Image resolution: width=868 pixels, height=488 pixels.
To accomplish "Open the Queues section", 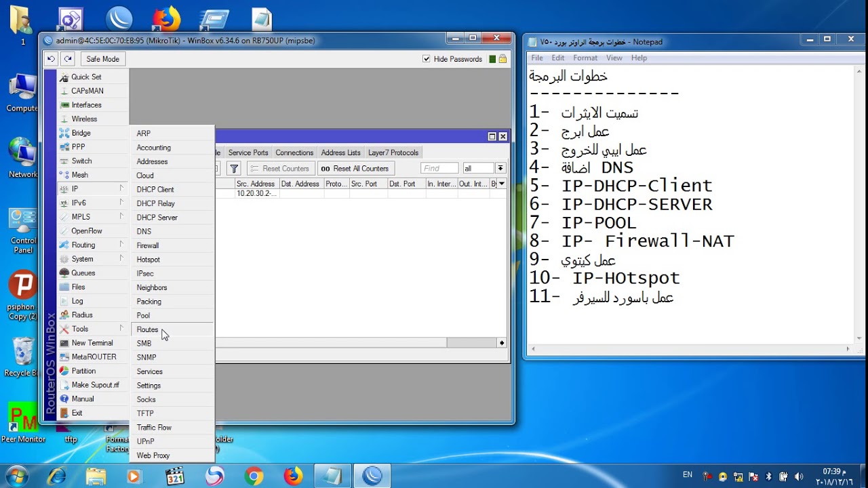I will 83,273.
